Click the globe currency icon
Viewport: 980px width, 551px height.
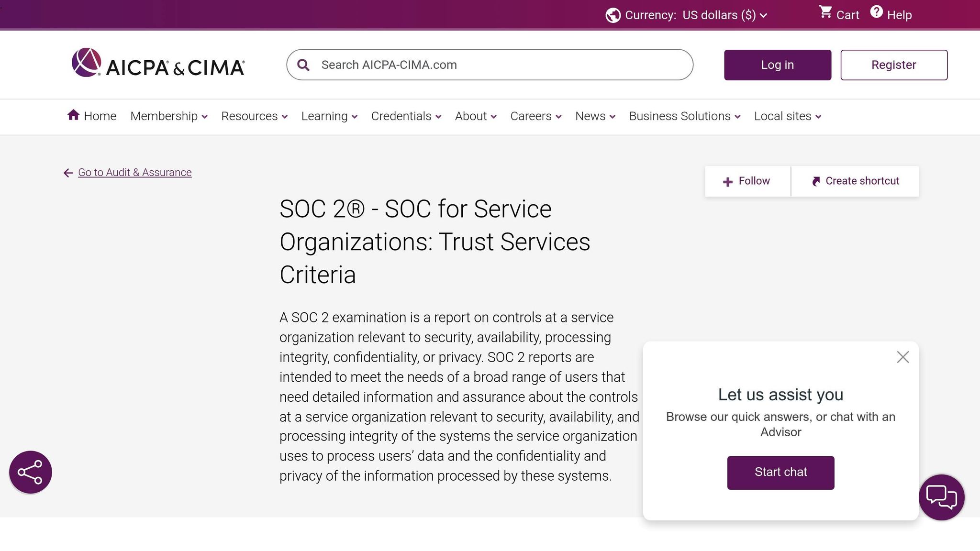tap(613, 15)
